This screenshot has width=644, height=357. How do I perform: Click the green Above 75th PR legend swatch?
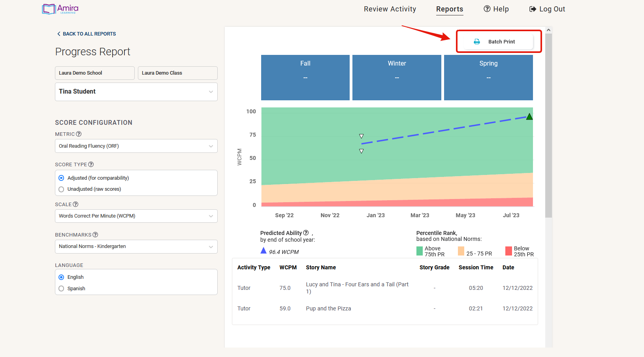pos(420,251)
